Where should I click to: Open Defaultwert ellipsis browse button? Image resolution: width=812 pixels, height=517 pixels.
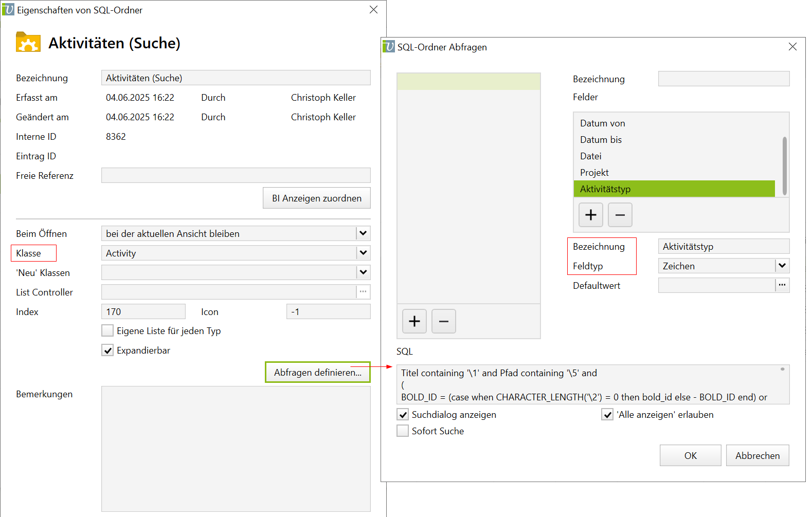(782, 285)
